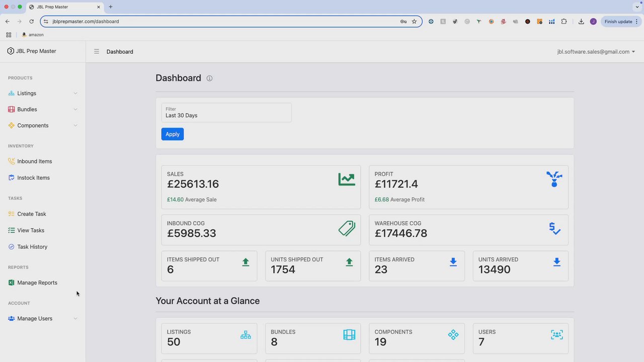The image size is (644, 362).
Task: Open the Last 30 Days filter
Action: pos(226,113)
